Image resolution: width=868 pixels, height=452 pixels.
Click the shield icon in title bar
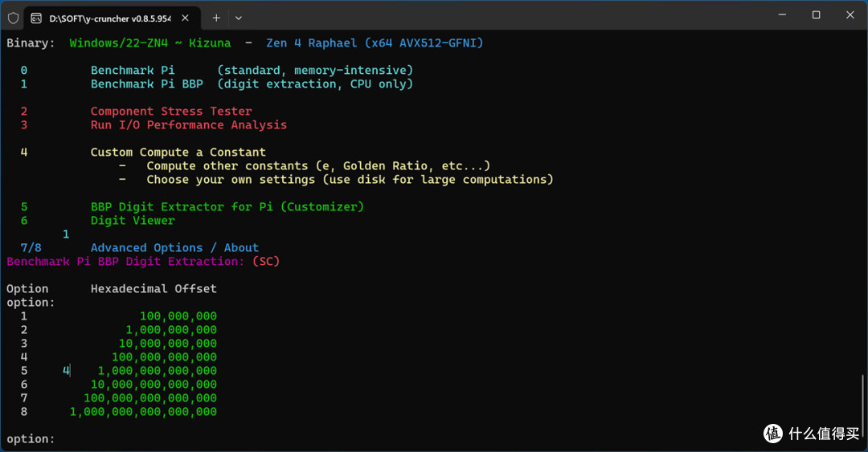point(14,18)
